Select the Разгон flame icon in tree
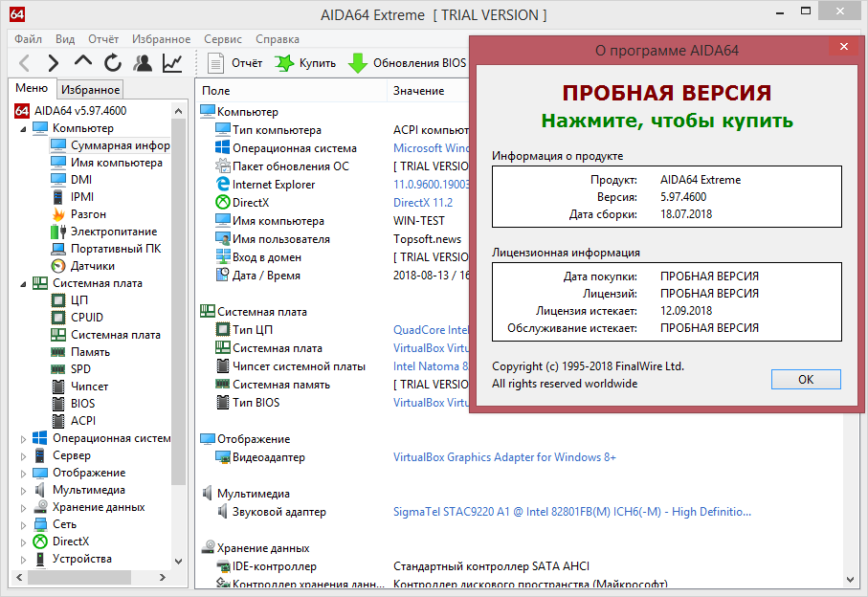Screen dimensions: 868x597 58,214
